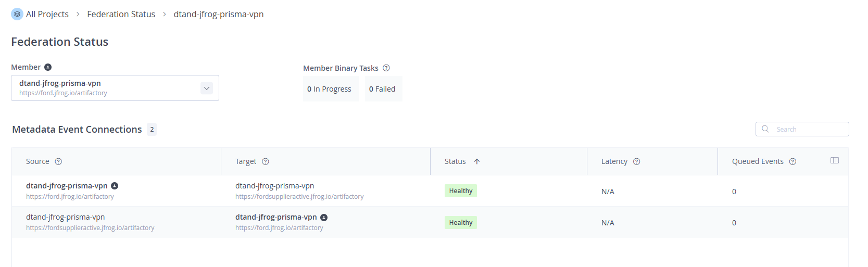The image size is (868, 267).
Task: Open the Federation Status breadcrumb link
Action: click(121, 14)
